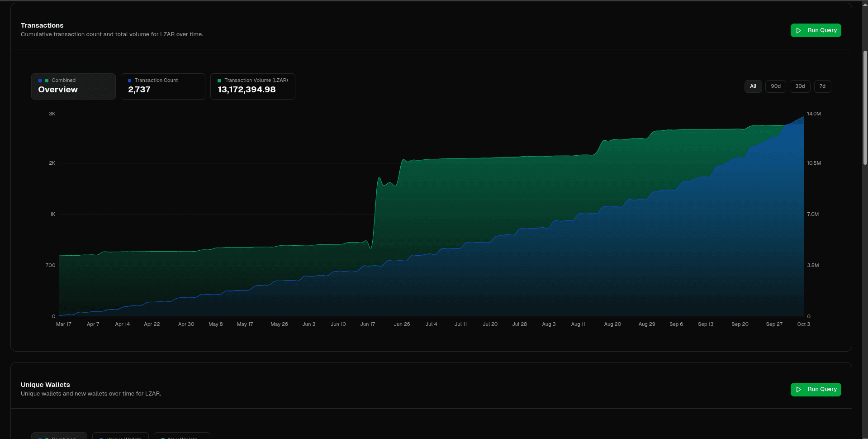Click the May 8 x-axis label
The image size is (868, 439).
(x=216, y=324)
